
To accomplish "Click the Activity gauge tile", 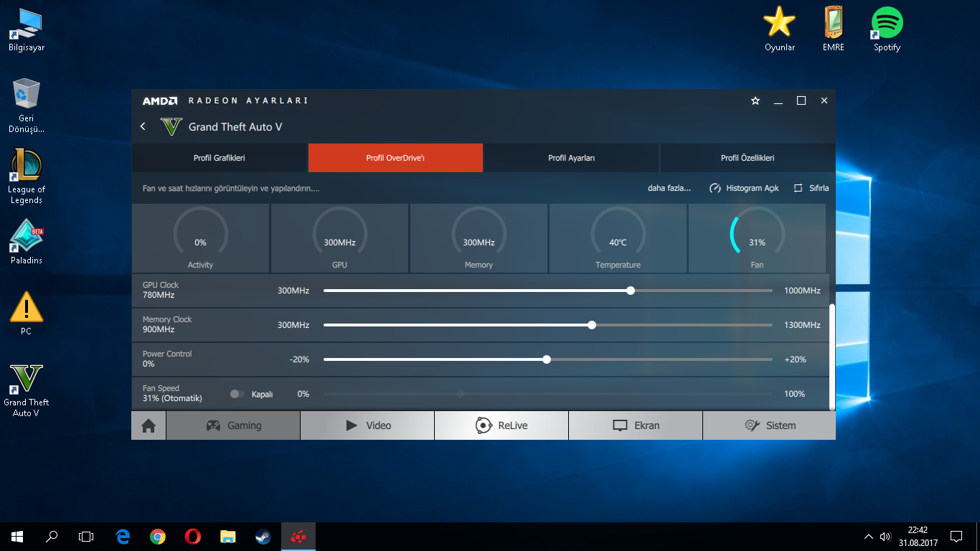I will 201,238.
